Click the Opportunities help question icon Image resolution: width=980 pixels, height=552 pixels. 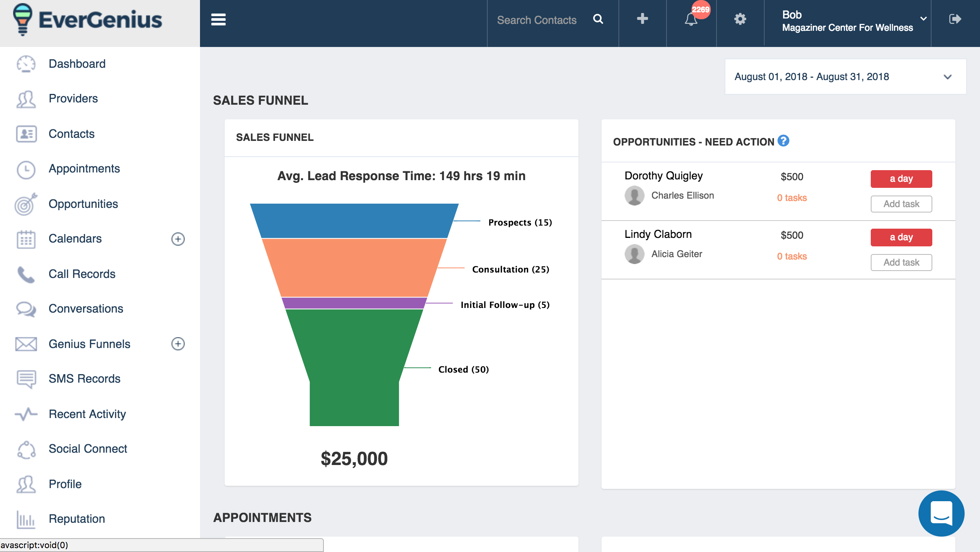pos(783,141)
